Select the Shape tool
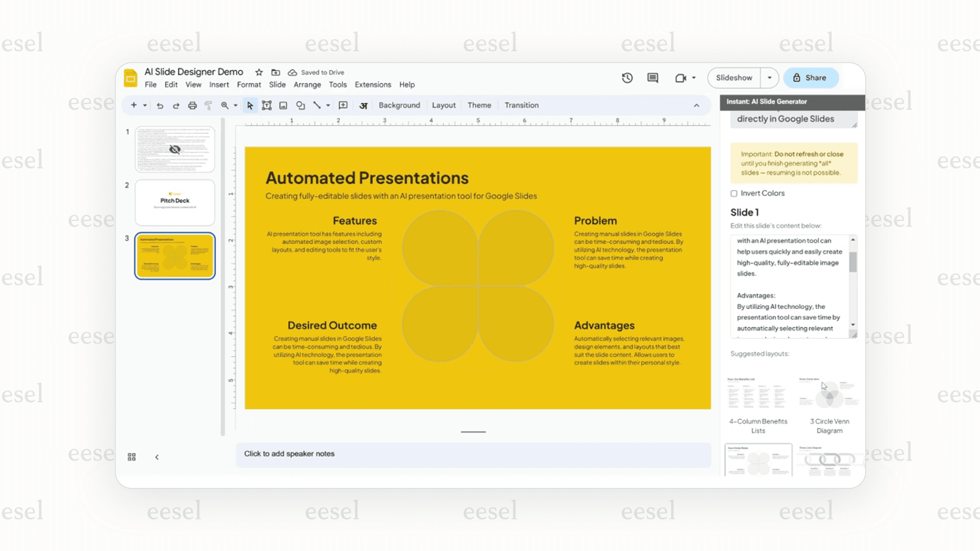The height and width of the screenshot is (551, 980). (x=300, y=105)
